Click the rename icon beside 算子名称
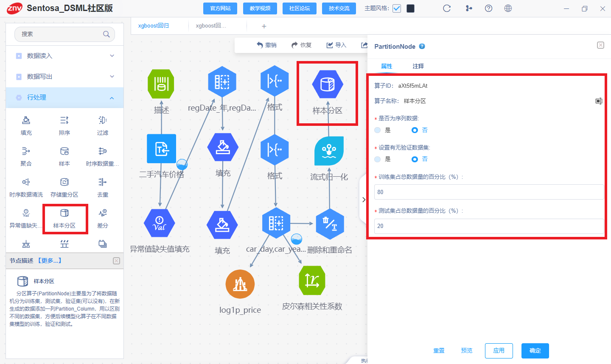Image resolution: width=611 pixels, height=364 pixels. point(599,101)
